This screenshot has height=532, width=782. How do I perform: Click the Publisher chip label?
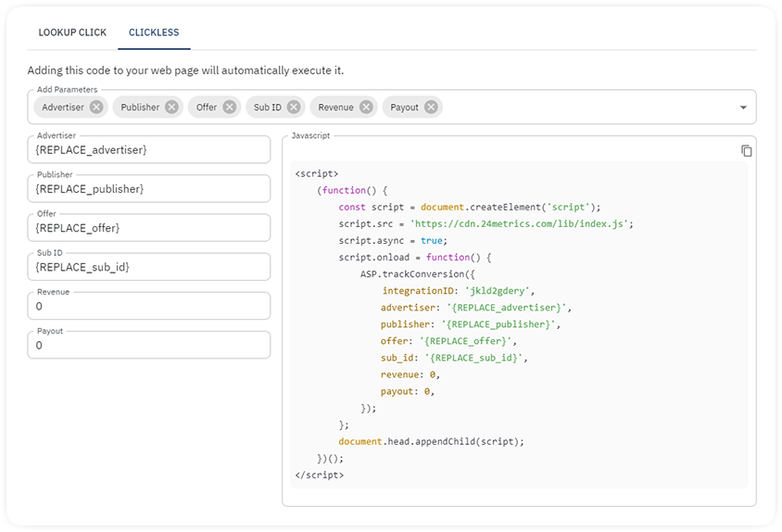(140, 108)
